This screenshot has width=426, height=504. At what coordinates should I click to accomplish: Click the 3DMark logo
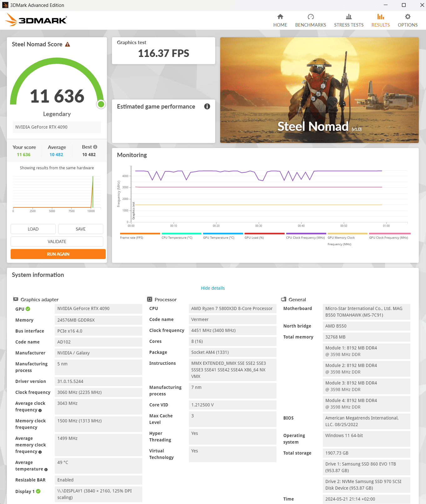pyautogui.click(x=36, y=20)
